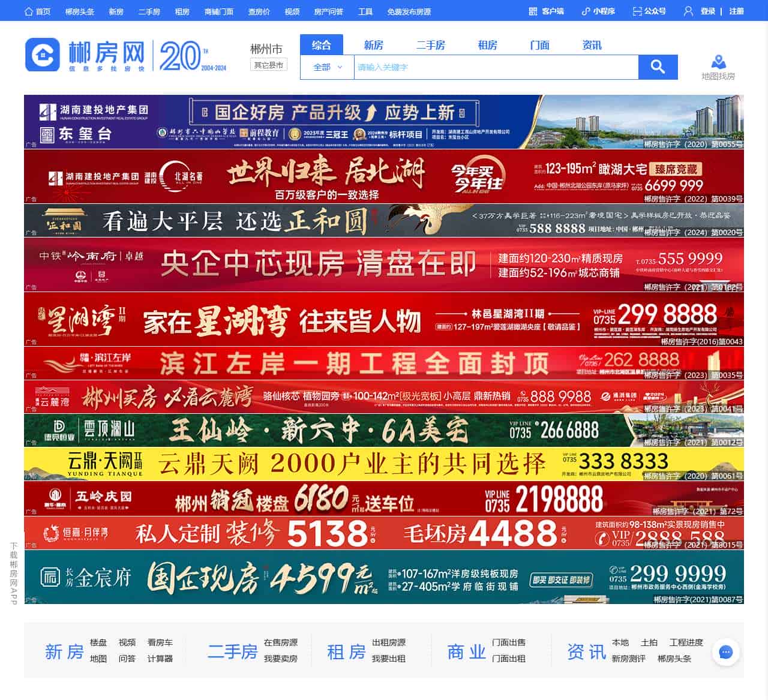768x700 pixels.
Task: Open 二手房 in top navigation bar
Action: pos(149,11)
